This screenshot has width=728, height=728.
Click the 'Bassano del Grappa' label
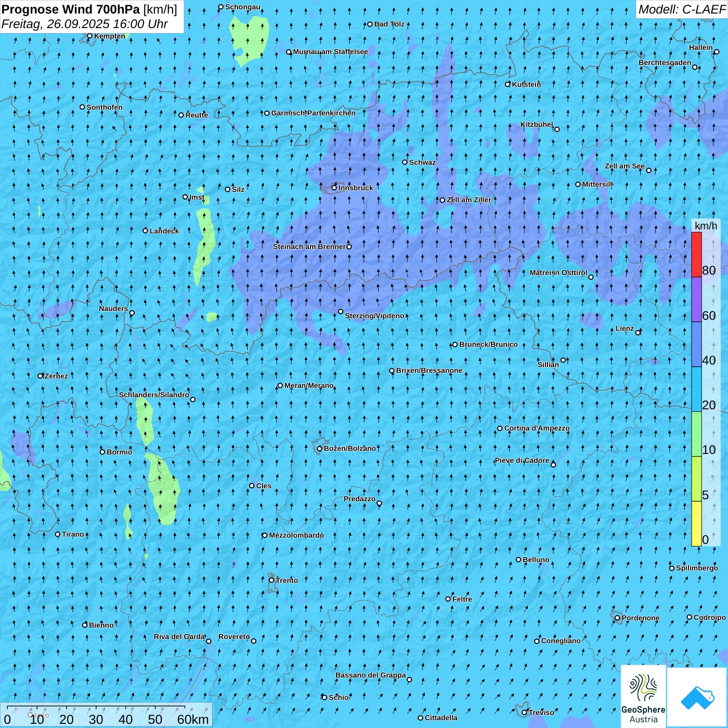[x=370, y=675]
